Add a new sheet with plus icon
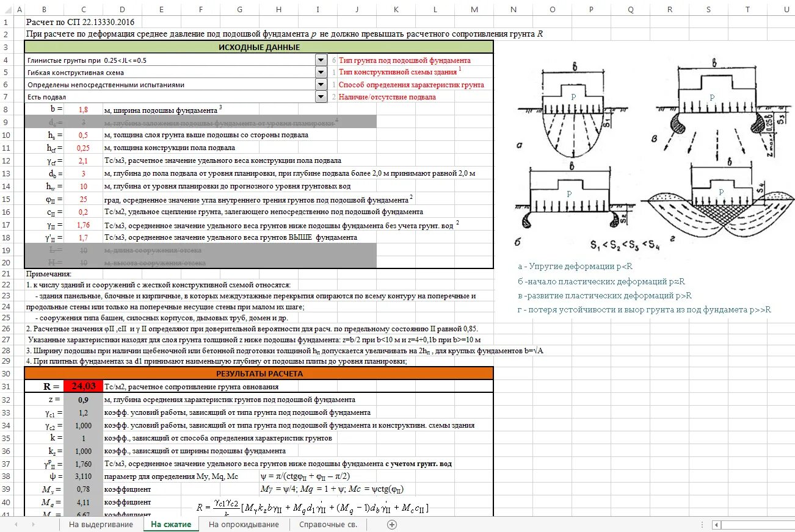 pos(392,525)
